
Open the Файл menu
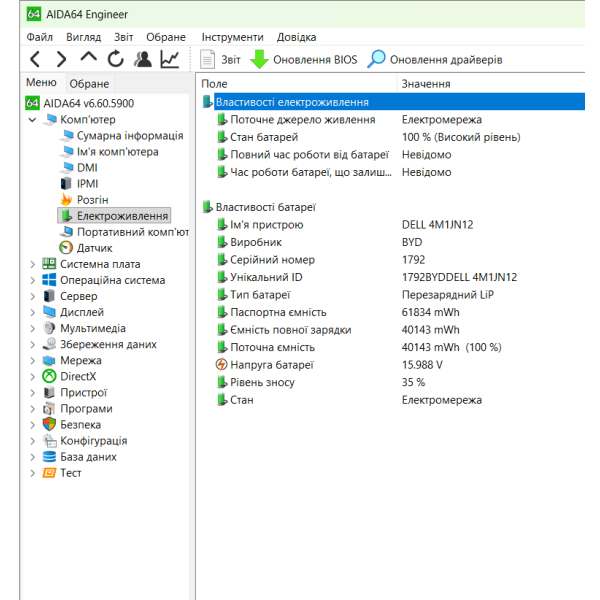click(x=39, y=37)
